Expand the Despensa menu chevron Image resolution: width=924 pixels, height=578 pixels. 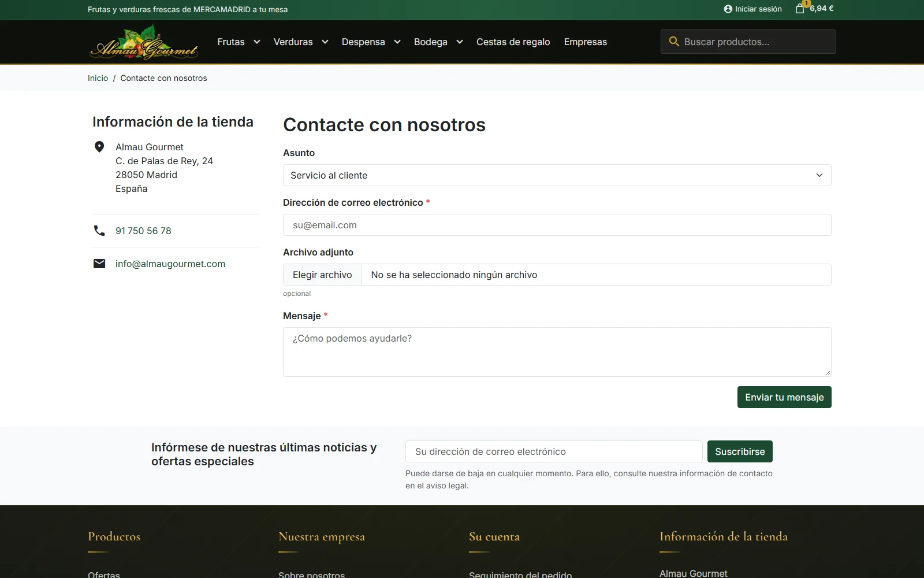point(397,42)
